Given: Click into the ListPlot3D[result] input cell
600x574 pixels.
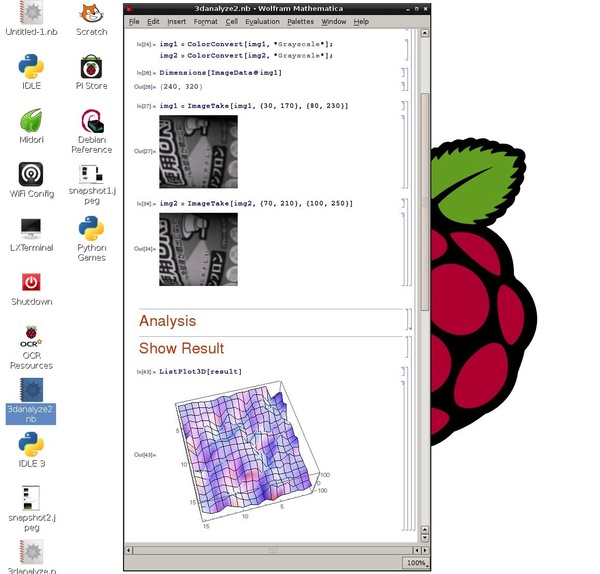Looking at the screenshot, I should click(x=200, y=372).
